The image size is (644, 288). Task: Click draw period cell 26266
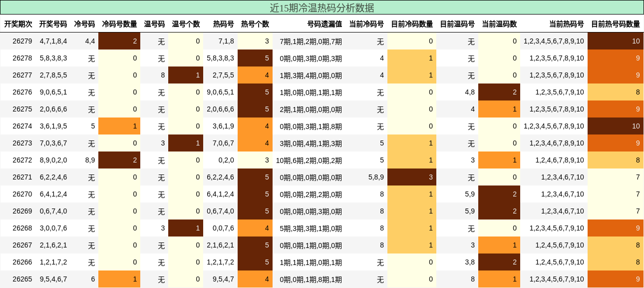tap(22, 262)
